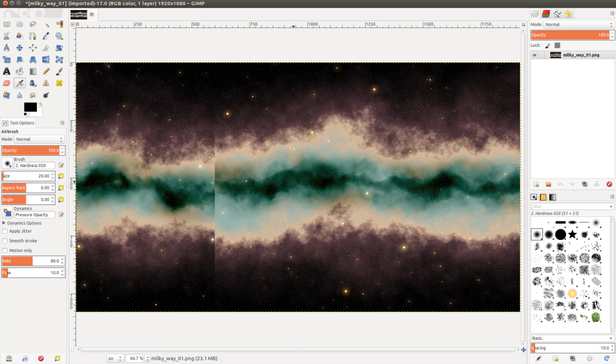The width and height of the screenshot is (616, 364).
Task: Select the Rectangle Select tool
Action: tap(6, 24)
